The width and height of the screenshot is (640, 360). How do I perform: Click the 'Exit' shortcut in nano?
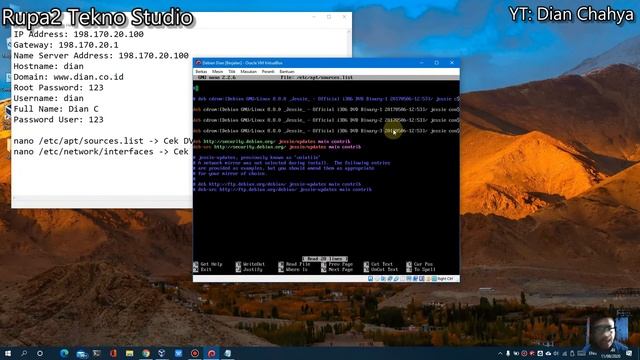click(202, 269)
